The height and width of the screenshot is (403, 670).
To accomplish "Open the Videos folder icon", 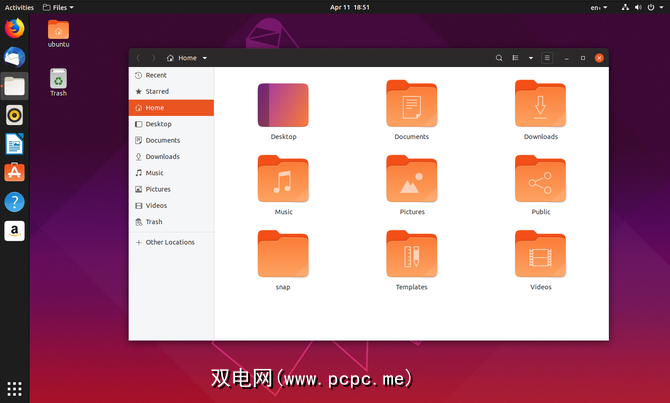I will [540, 255].
